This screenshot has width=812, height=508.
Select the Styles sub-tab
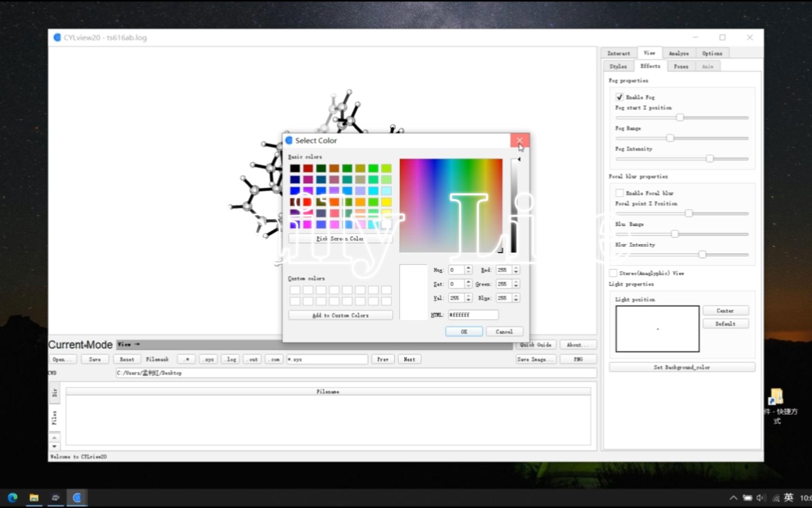(618, 66)
